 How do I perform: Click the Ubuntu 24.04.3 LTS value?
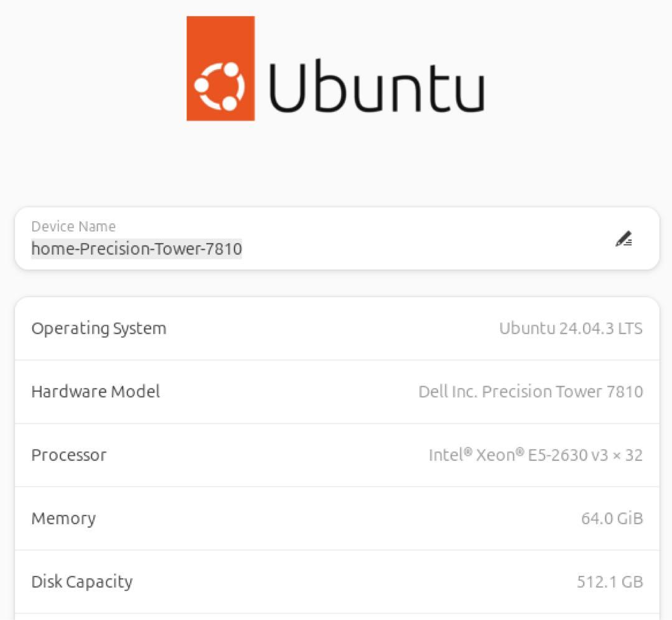pos(571,328)
